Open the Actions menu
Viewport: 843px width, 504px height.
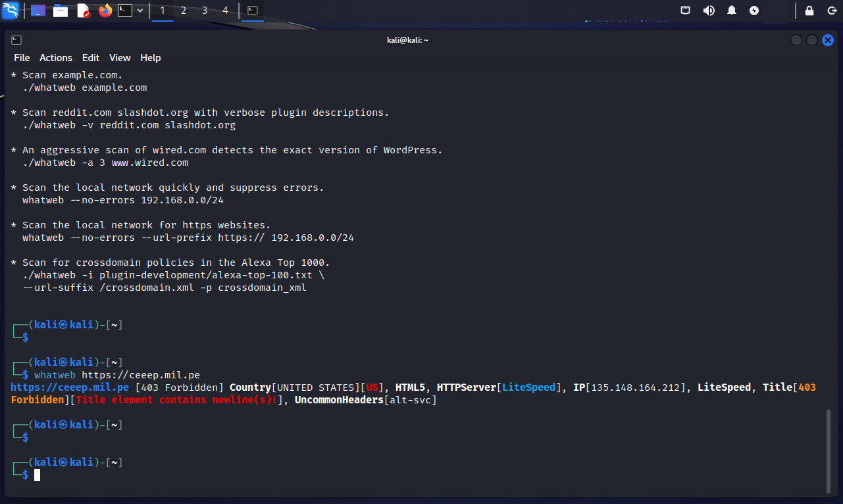tap(56, 58)
